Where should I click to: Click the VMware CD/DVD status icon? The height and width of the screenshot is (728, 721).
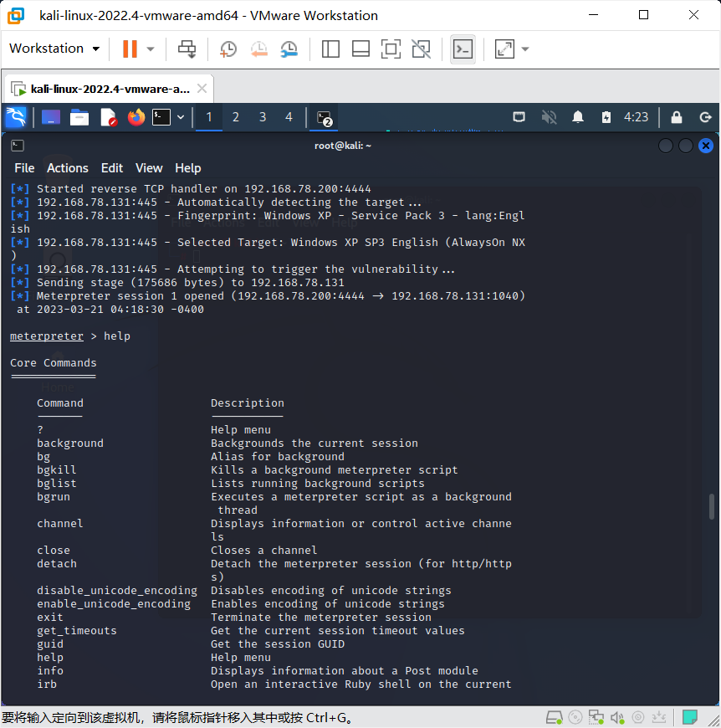coord(575,718)
